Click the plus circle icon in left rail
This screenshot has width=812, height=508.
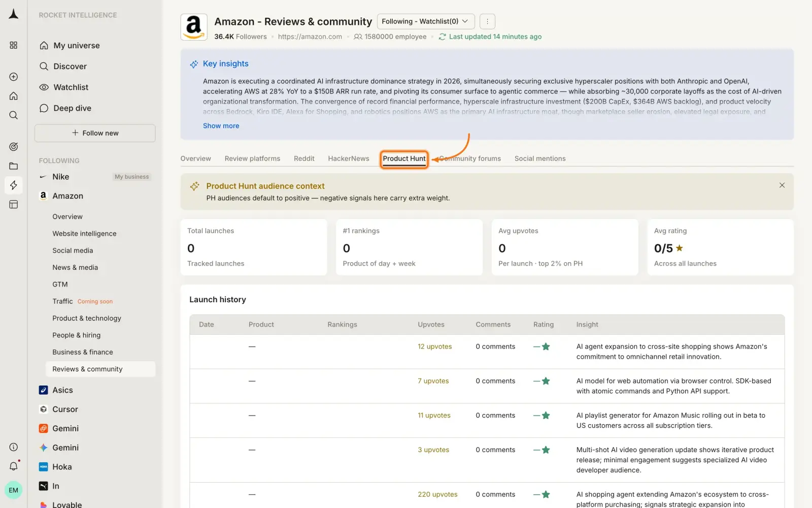14,77
